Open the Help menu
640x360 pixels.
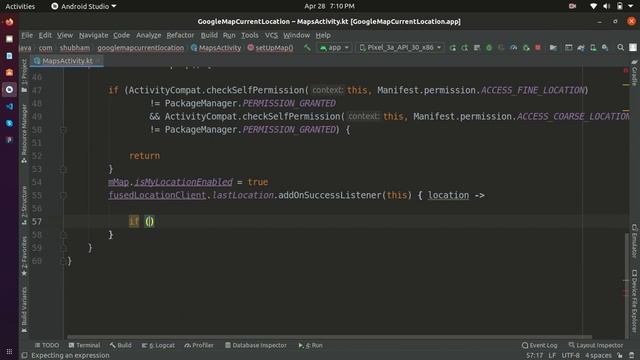point(323,35)
